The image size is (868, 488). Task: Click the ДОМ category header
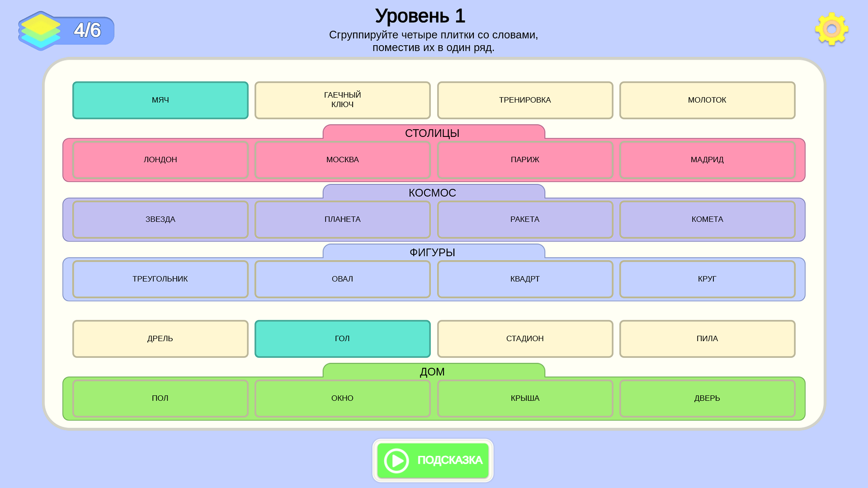tap(432, 371)
